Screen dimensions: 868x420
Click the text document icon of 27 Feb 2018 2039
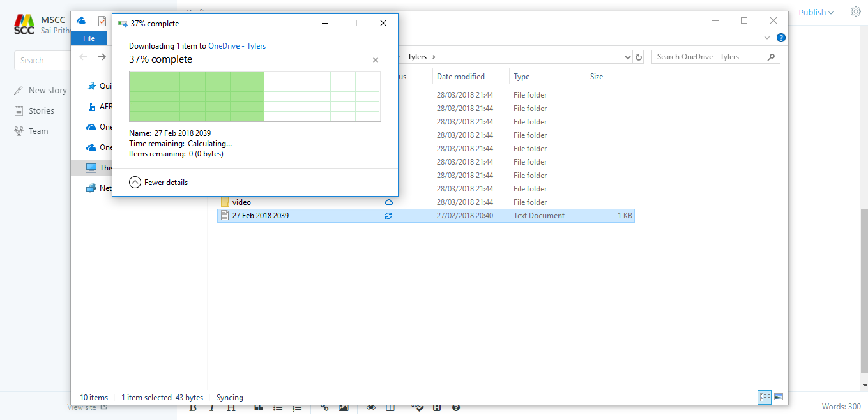(225, 216)
